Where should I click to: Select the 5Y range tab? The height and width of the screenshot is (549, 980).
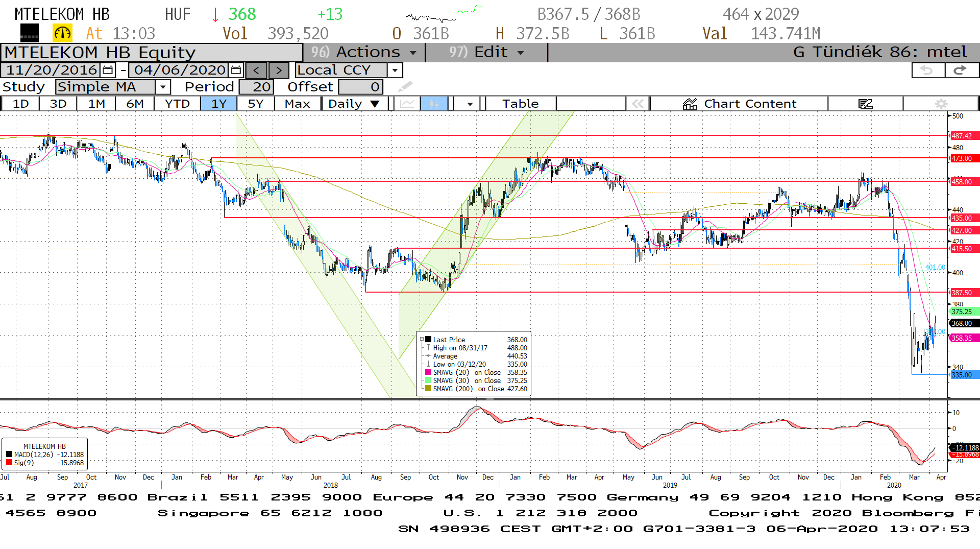point(256,104)
